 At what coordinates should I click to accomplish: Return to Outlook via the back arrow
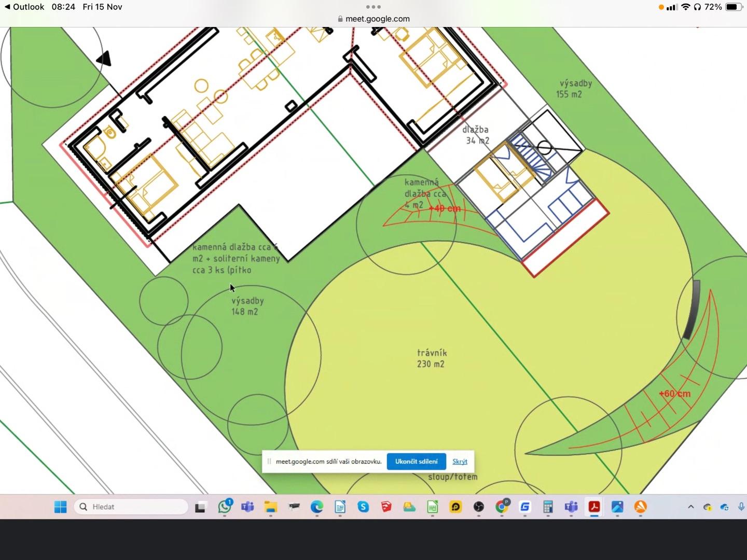(x=24, y=7)
